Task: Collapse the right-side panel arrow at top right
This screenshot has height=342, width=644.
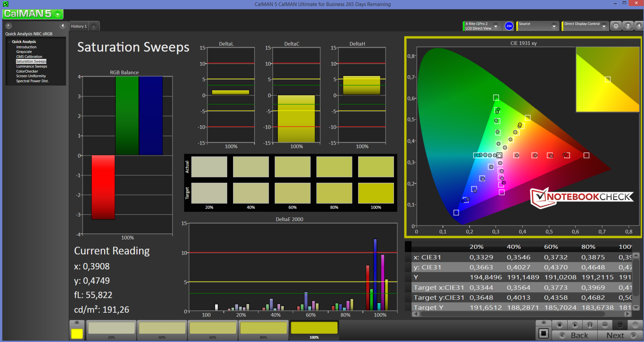Action: [x=639, y=26]
